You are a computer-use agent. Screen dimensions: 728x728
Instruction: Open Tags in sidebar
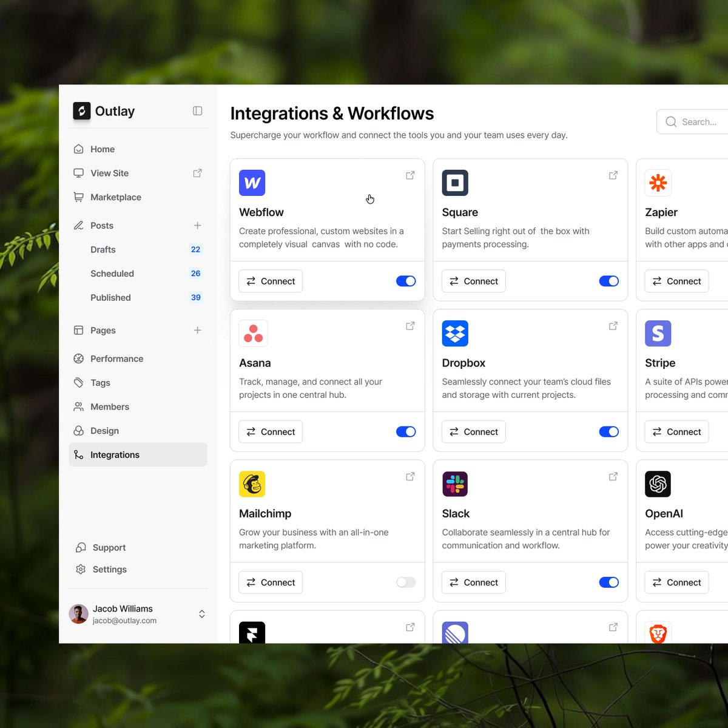click(138, 383)
